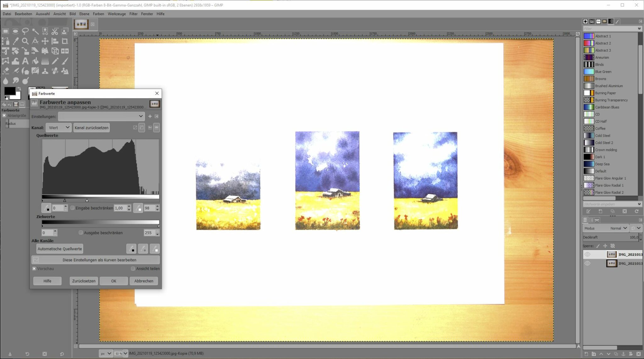The image size is (644, 359).
Task: Toggle lock alpha channel for layer
Action: [613, 246]
